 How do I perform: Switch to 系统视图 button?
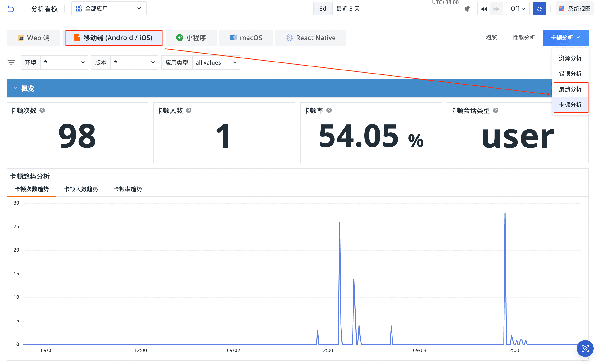tap(574, 9)
